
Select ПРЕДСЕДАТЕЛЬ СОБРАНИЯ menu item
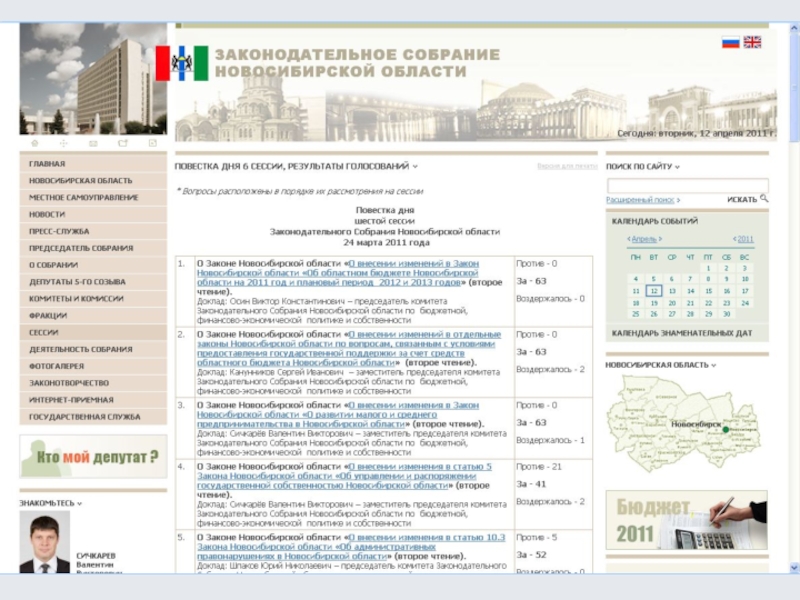pos(93,248)
